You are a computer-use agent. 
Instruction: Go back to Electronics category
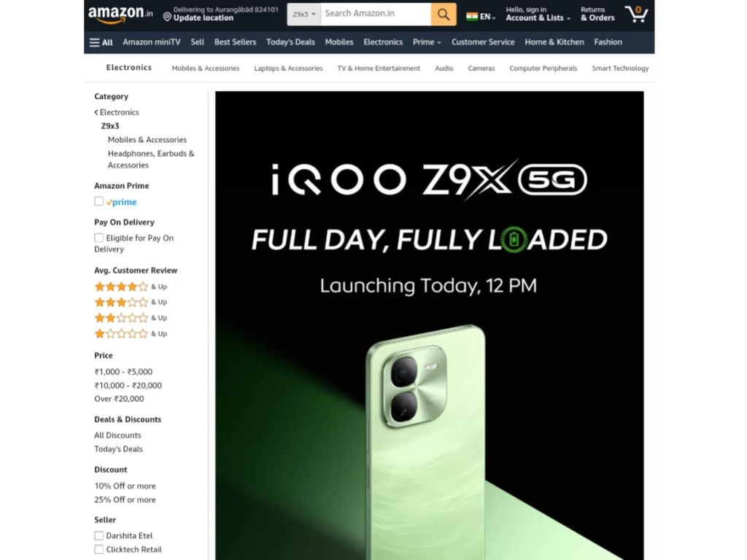click(117, 112)
